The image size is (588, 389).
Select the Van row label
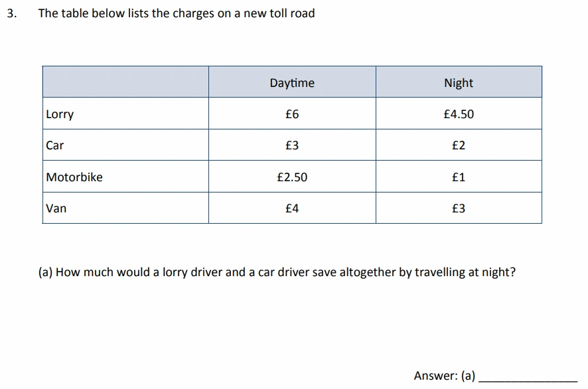pyautogui.click(x=56, y=208)
